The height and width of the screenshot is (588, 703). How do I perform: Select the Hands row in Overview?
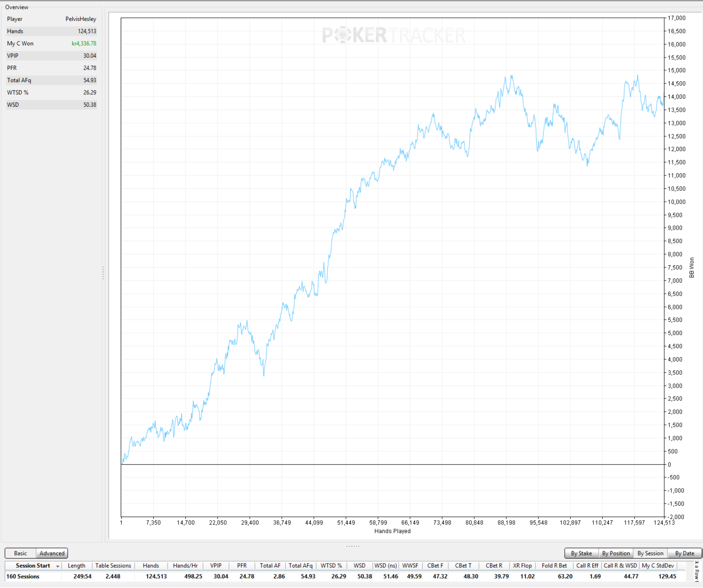[52, 31]
